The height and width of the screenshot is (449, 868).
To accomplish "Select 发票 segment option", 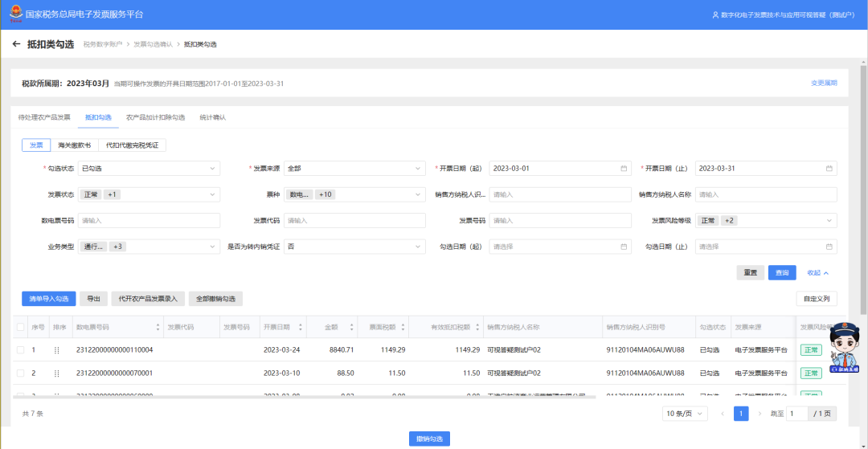I will click(36, 145).
